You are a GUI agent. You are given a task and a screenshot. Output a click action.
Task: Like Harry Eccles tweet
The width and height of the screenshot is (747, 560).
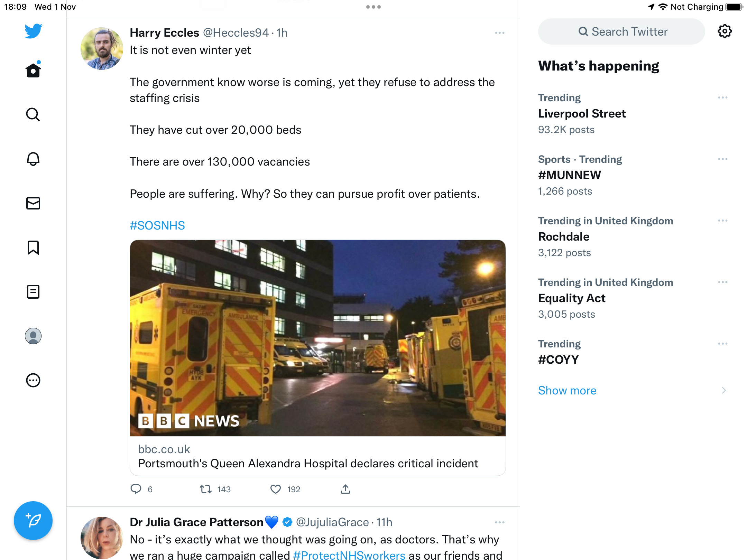276,489
